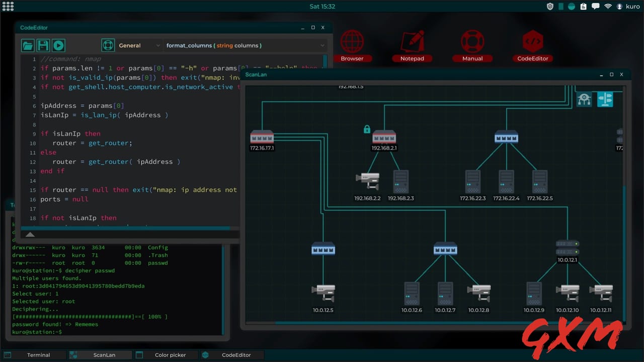Screen dimensions: 644x362
Task: Select the ScanLan route map view
Action: [x=605, y=100]
